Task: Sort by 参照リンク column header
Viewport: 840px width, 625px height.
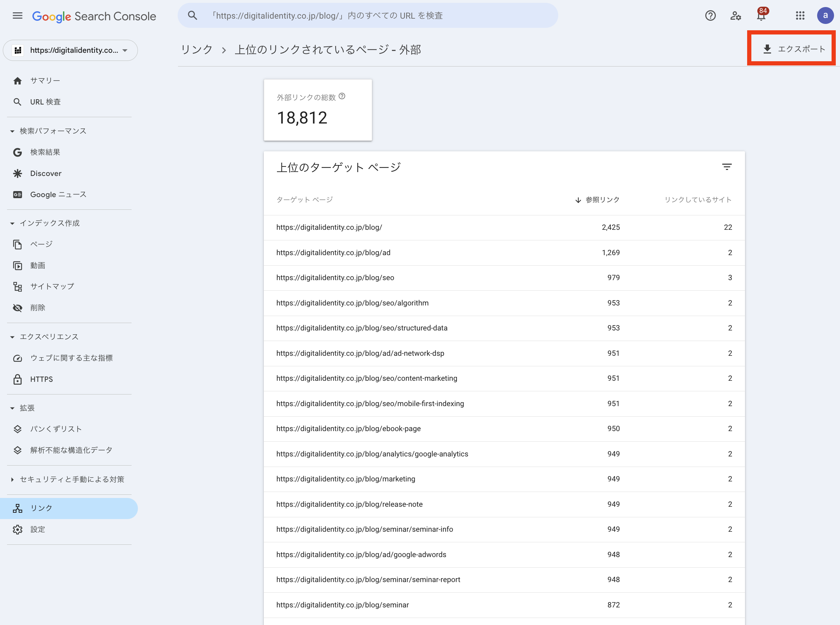Action: click(598, 200)
